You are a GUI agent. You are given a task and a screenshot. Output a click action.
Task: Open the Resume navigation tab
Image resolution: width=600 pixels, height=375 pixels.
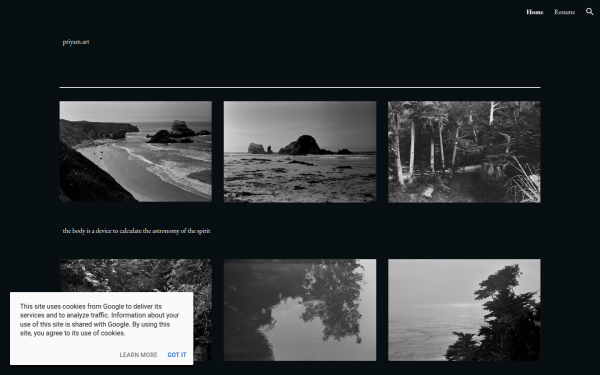tap(564, 12)
